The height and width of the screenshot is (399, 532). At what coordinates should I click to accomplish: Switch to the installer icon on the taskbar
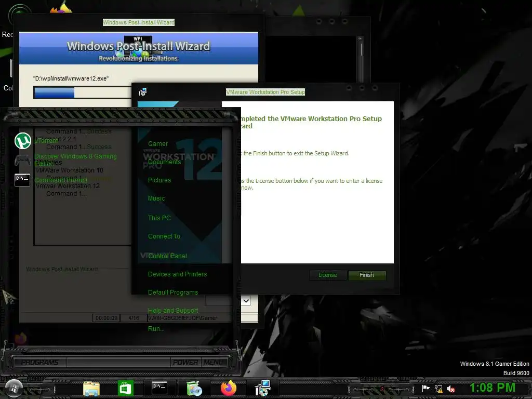262,388
